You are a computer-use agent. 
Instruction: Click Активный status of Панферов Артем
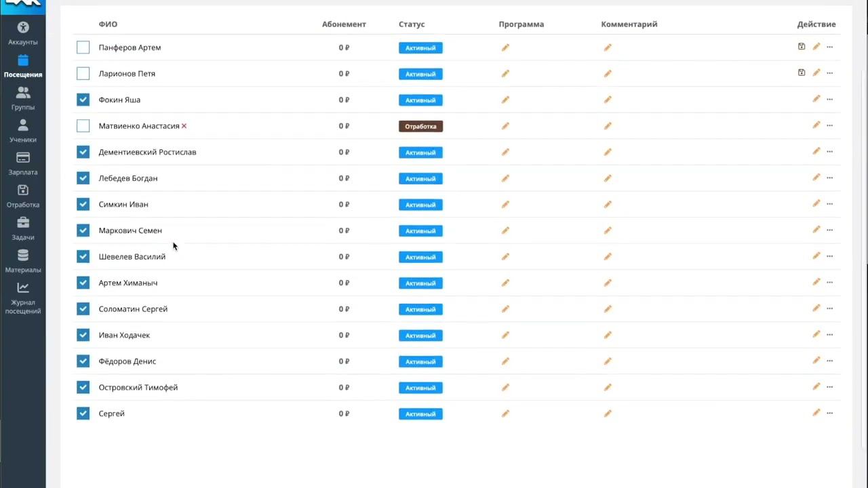pos(420,48)
